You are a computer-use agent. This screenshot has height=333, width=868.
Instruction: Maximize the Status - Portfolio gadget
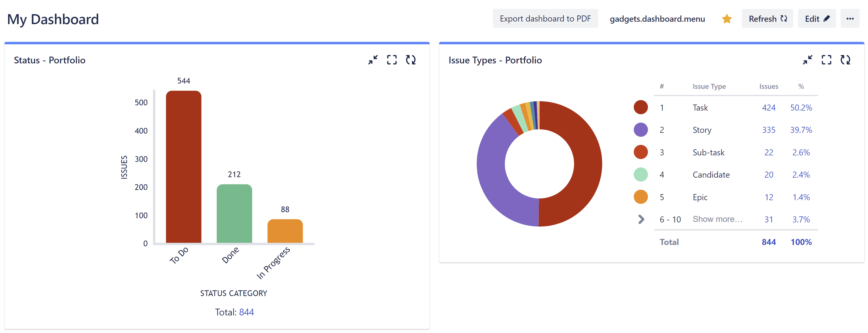392,60
